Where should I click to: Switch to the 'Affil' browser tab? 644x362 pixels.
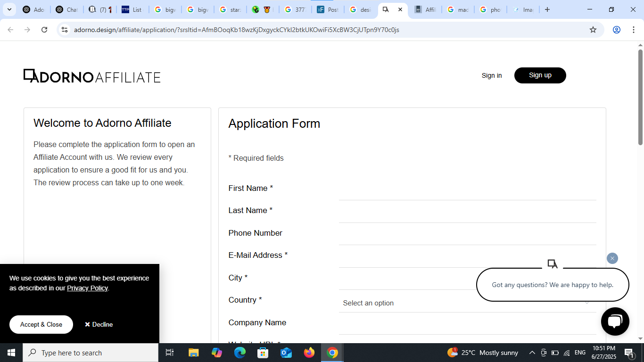click(x=426, y=9)
